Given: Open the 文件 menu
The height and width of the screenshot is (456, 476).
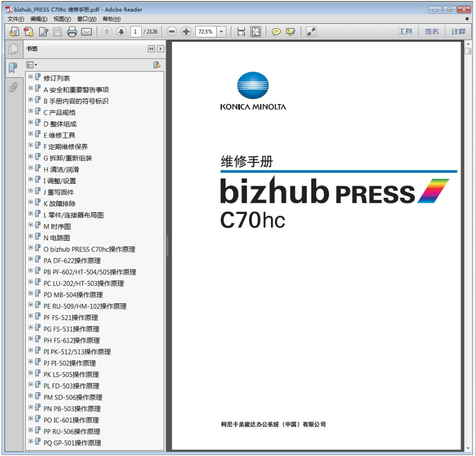Looking at the screenshot, I should [16, 19].
